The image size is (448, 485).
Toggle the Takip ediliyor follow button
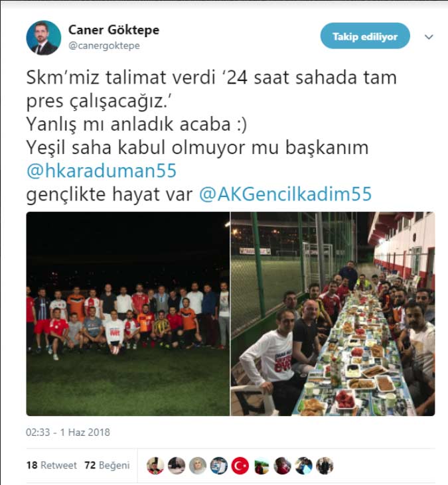(365, 36)
